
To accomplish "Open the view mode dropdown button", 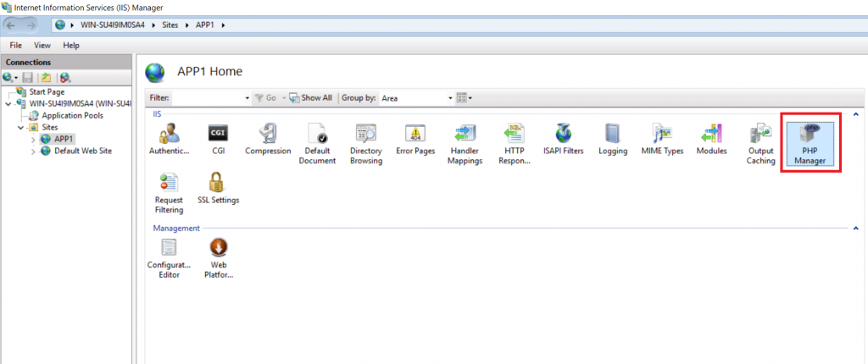I will 464,98.
